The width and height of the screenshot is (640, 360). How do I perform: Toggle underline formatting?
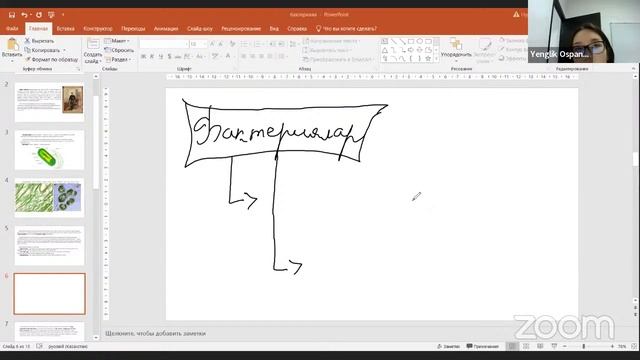point(161,56)
